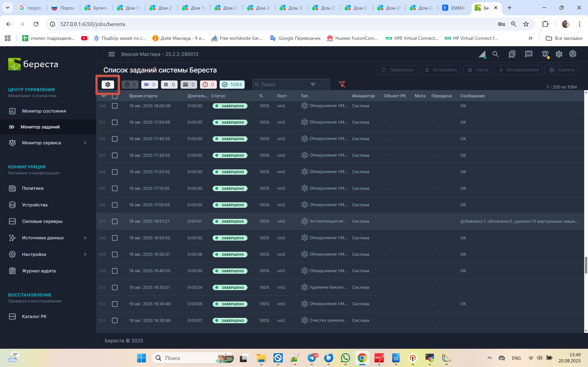Viewport: 588px width, 367px height.
Task: Open the search filter options dropdown
Action: 313,84
